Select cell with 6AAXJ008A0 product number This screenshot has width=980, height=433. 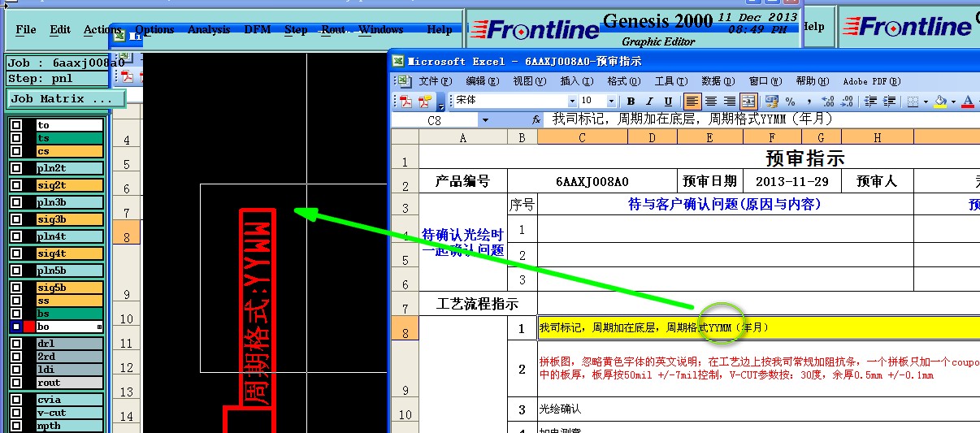[592, 181]
